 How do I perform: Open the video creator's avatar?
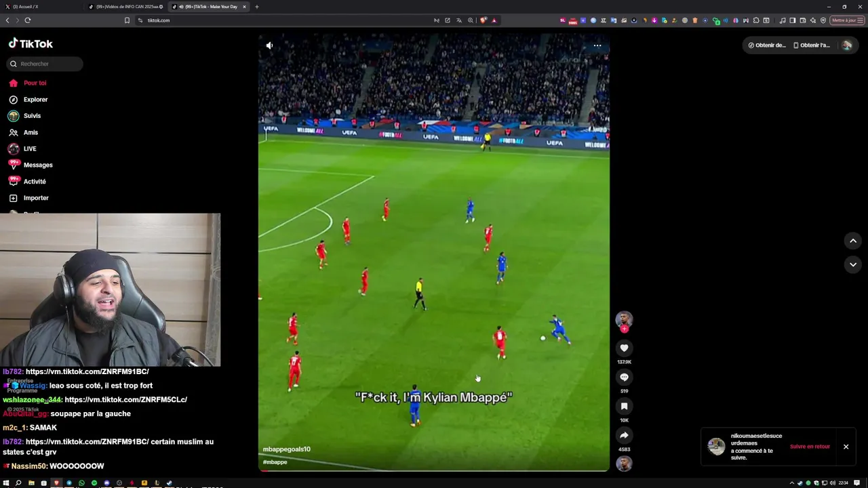click(624, 319)
